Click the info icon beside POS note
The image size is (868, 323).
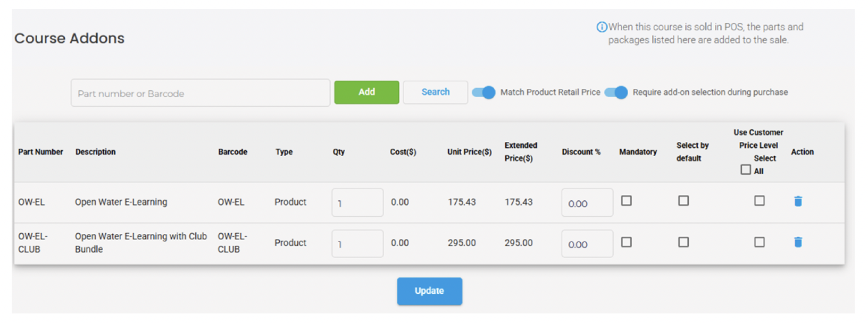(602, 27)
